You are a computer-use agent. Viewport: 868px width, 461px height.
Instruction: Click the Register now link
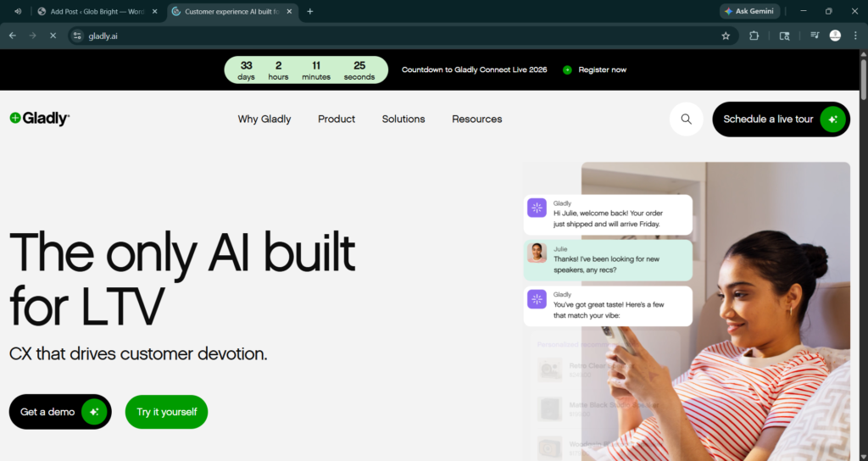pos(602,69)
